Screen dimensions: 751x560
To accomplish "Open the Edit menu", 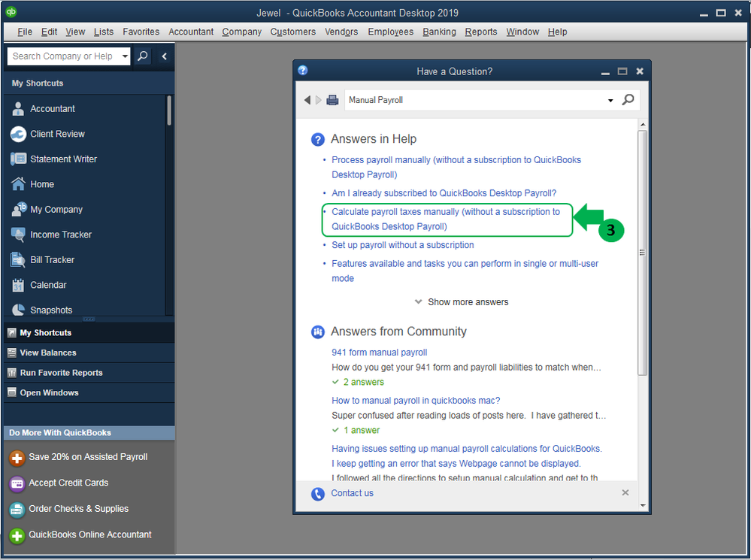I will click(x=49, y=32).
